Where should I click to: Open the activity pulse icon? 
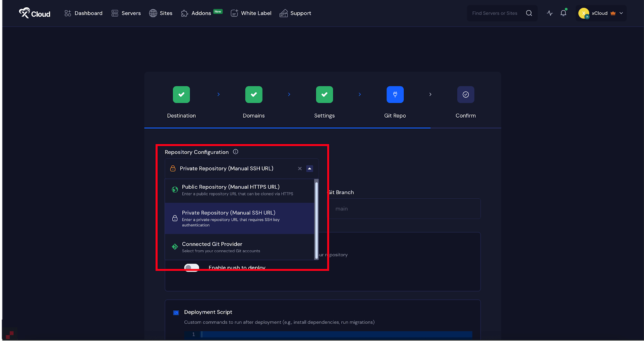point(550,13)
